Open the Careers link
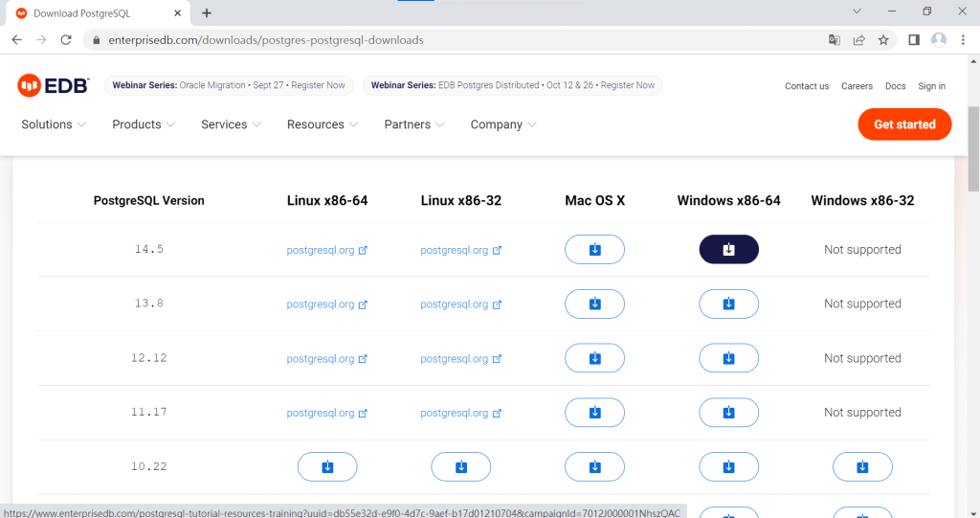 tap(857, 86)
